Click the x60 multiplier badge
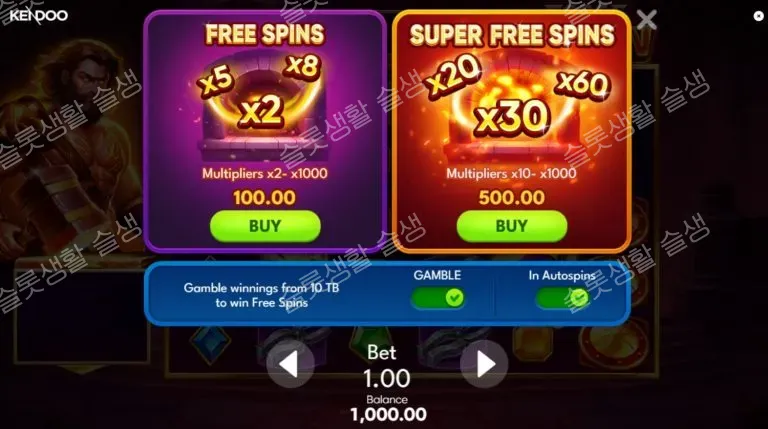Viewport: 768px width, 429px height. coord(581,84)
